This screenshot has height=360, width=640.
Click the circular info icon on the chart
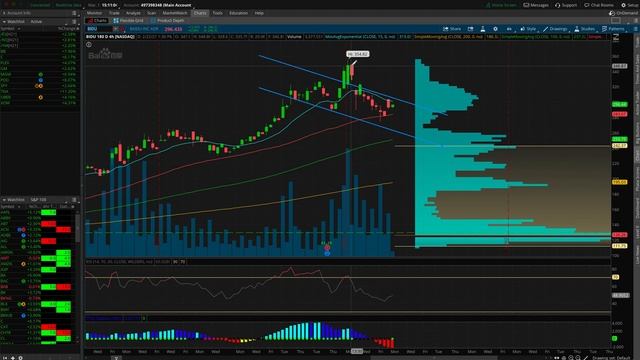(89, 44)
